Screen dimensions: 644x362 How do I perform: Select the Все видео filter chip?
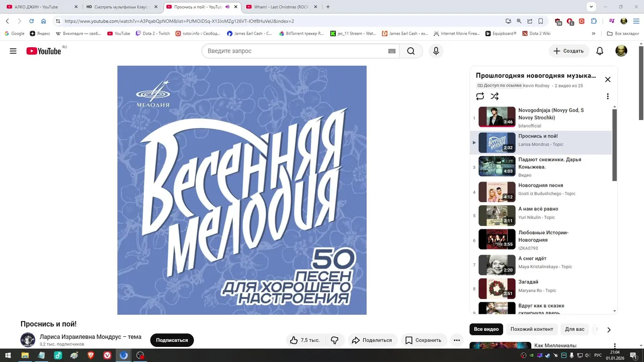pos(486,329)
